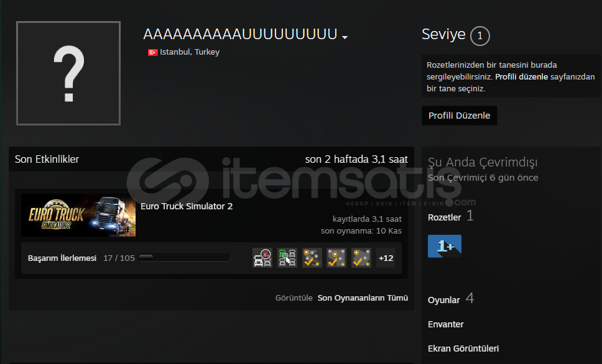Click the achievement progress bar
602x364 pixels.
tap(184, 257)
